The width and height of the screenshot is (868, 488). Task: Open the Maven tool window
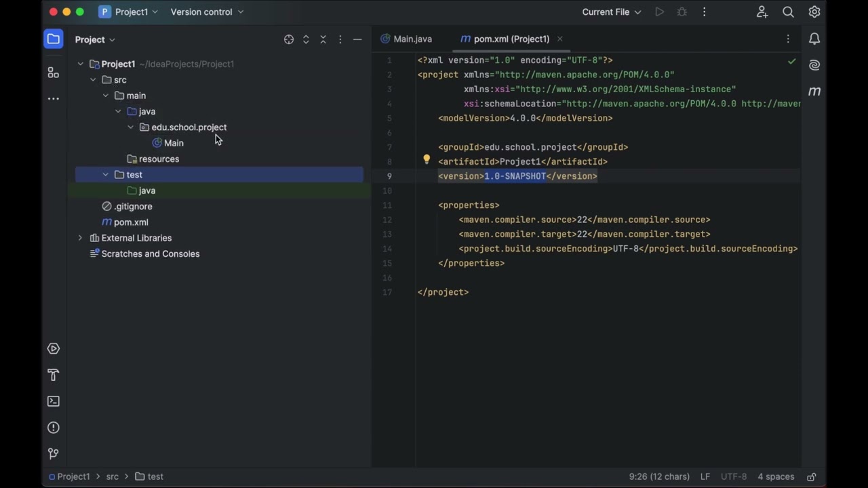click(x=814, y=91)
